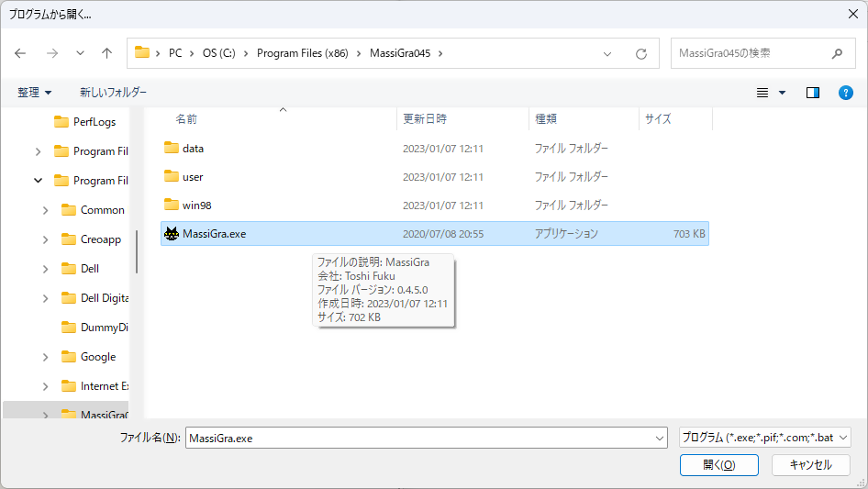
Task: Go up one folder level
Action: 106,53
